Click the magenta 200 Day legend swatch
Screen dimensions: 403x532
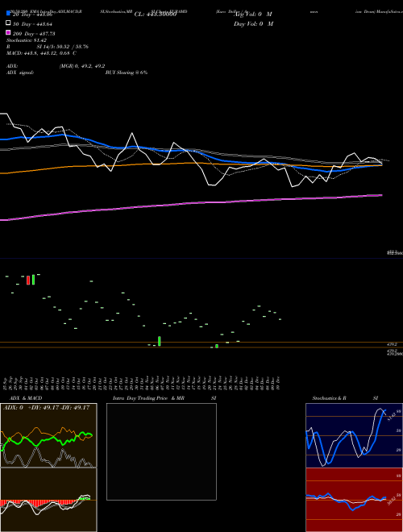coord(8,32)
